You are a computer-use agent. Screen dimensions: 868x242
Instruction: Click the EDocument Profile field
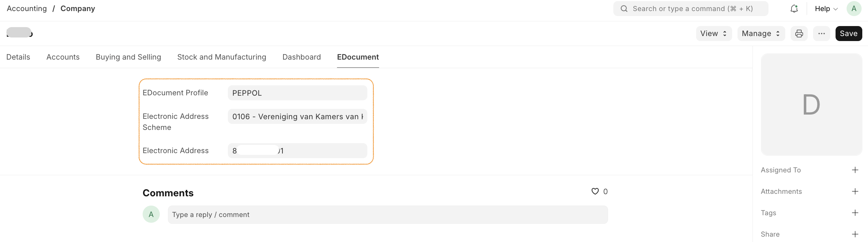coord(297,93)
